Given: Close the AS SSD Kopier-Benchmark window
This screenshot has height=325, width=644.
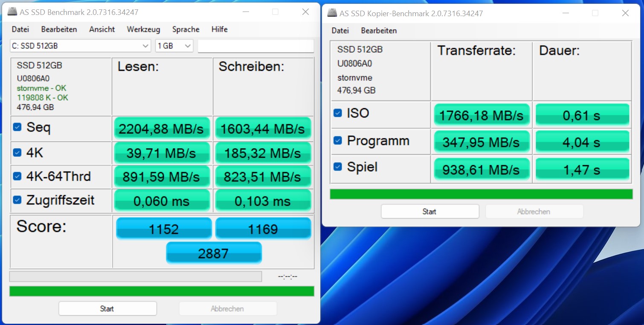Looking at the screenshot, I should (625, 13).
